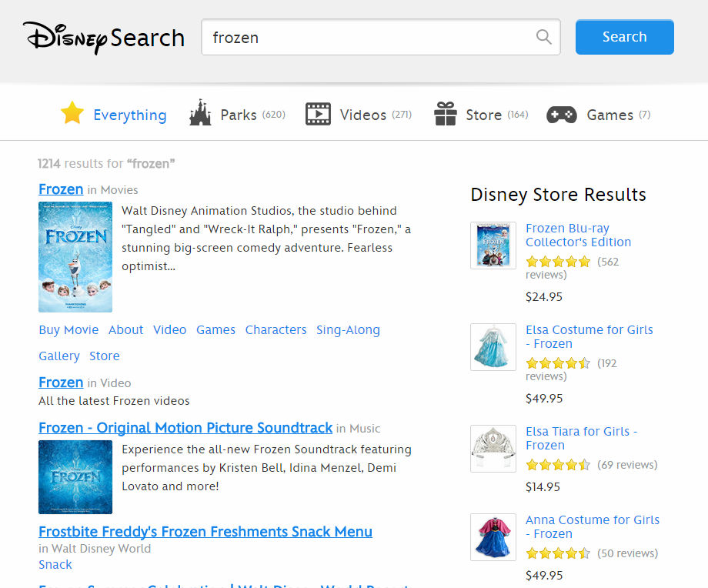Click the Videos film strip icon
Image resolution: width=708 pixels, height=588 pixels.
[318, 114]
